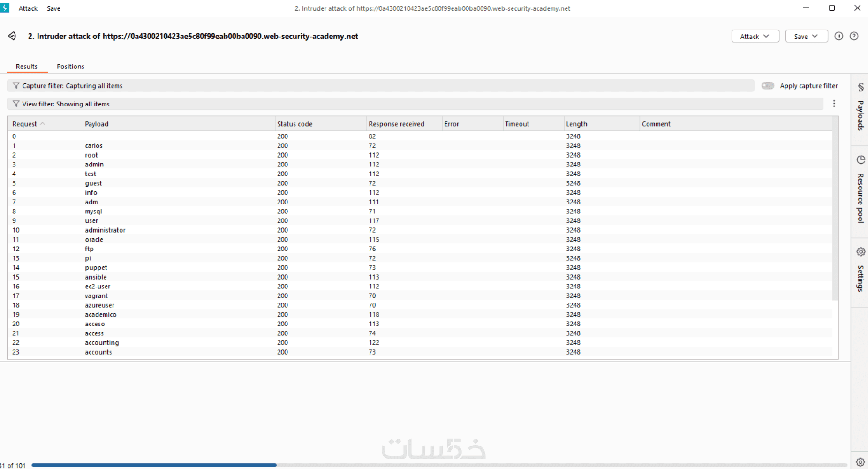The image size is (868, 469).
Task: Open the Attack menu in the title bar
Action: [x=28, y=8]
